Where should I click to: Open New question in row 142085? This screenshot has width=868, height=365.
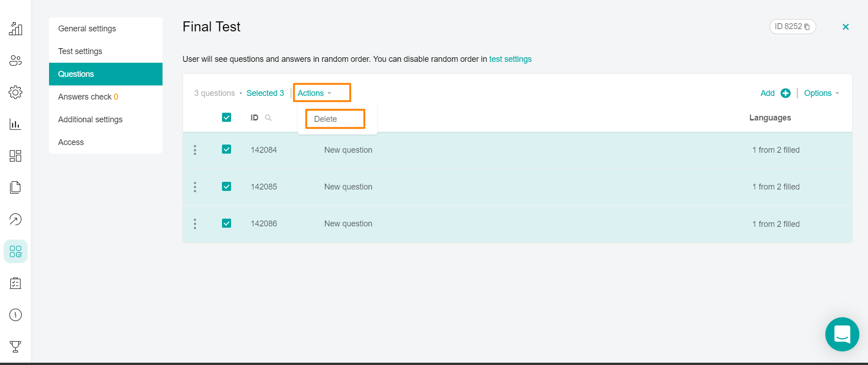tap(348, 187)
